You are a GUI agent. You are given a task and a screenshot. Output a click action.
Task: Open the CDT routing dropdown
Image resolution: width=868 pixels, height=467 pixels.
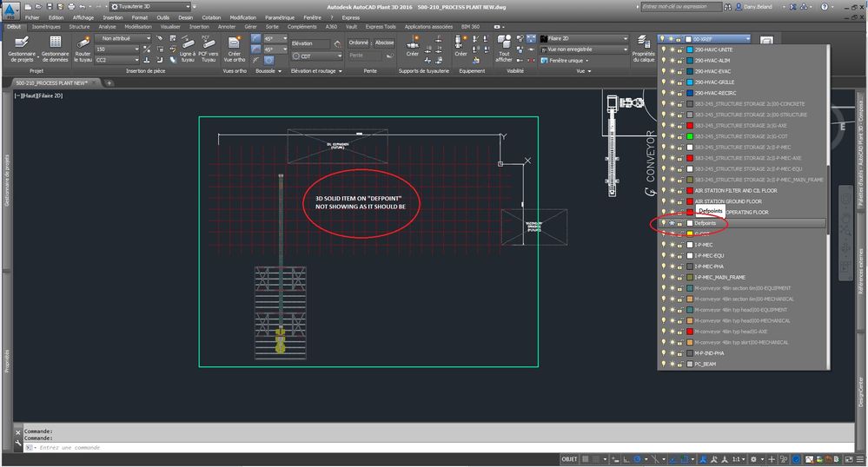click(318, 56)
